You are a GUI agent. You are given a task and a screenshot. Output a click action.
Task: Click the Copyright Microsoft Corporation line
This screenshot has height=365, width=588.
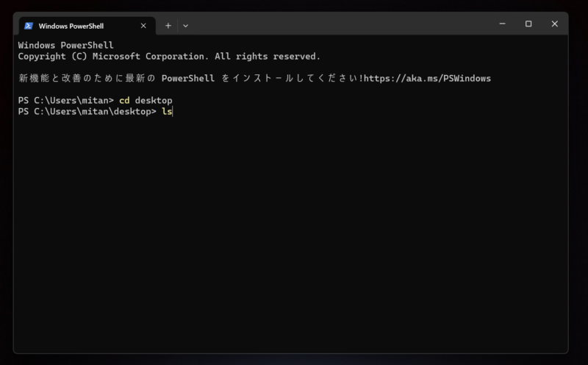pyautogui.click(x=169, y=57)
